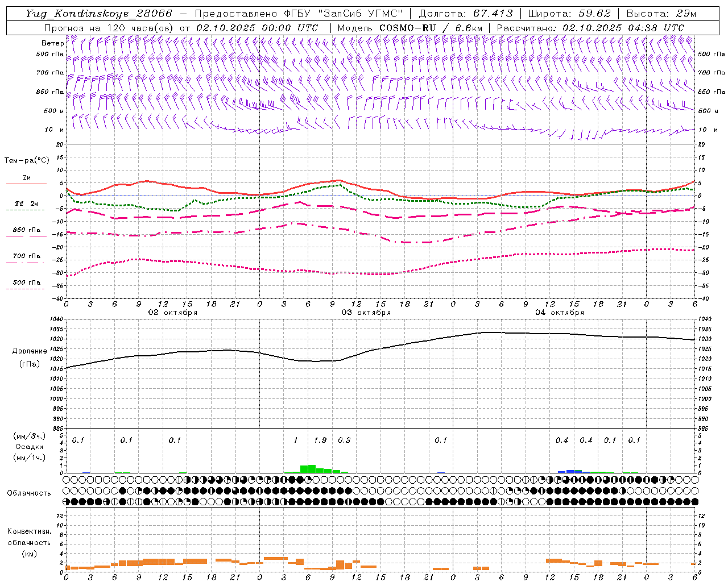This screenshot has height=582, width=728.
Task: Click the forecast text "Прогноз на 120 часа(ов)"
Action: [109, 27]
